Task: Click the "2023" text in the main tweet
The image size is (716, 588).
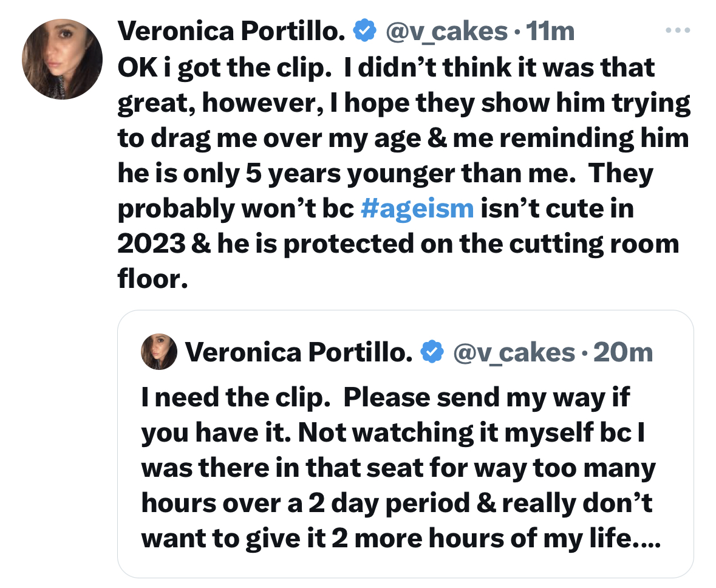Action: click(x=151, y=244)
